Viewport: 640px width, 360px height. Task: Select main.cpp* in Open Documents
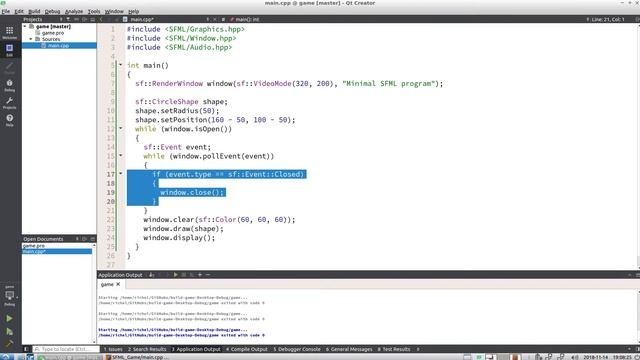[x=57, y=251]
